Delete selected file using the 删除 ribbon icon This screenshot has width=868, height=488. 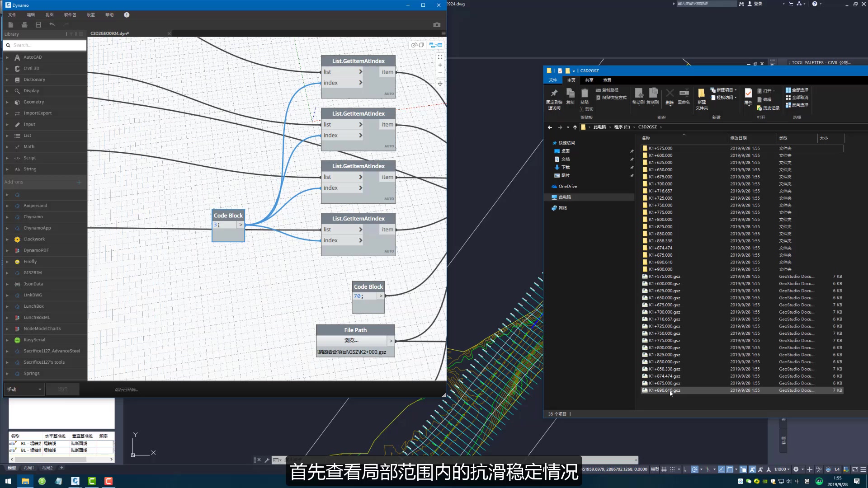tap(670, 96)
